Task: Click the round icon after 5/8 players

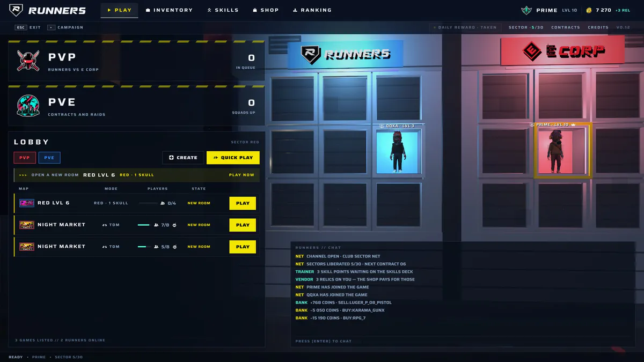Action: pos(174,247)
